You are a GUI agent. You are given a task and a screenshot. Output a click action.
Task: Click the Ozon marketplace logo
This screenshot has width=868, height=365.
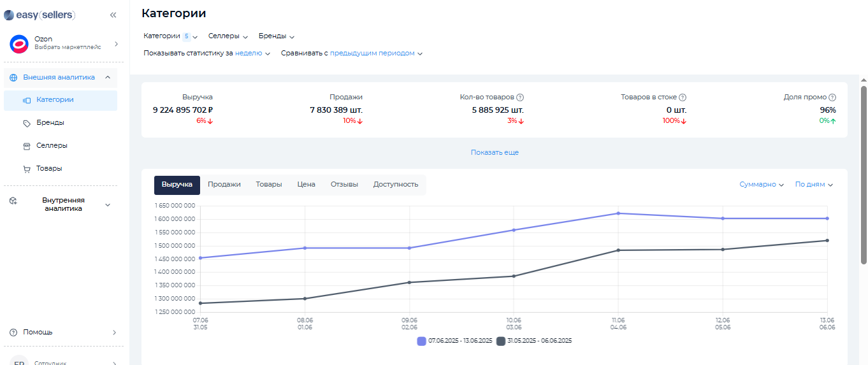pos(19,43)
